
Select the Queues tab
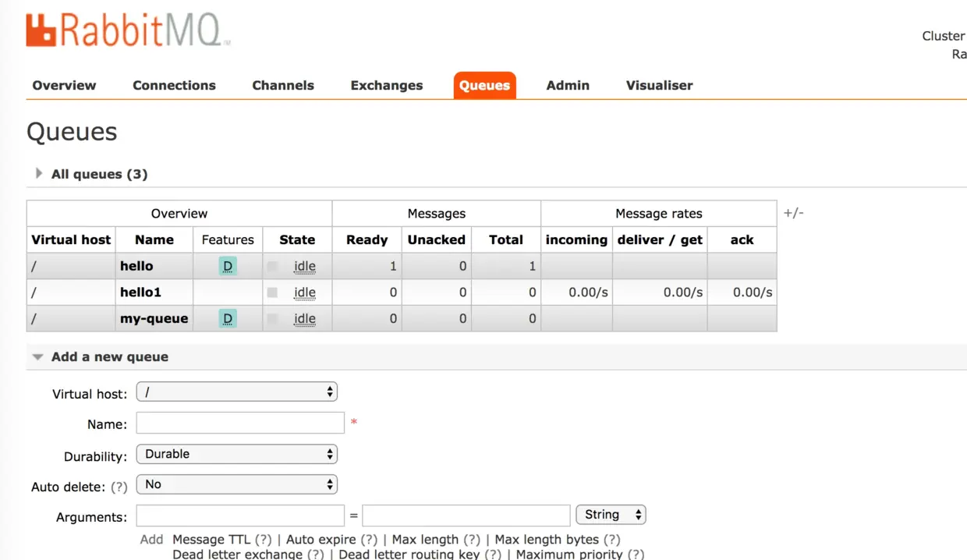point(484,86)
